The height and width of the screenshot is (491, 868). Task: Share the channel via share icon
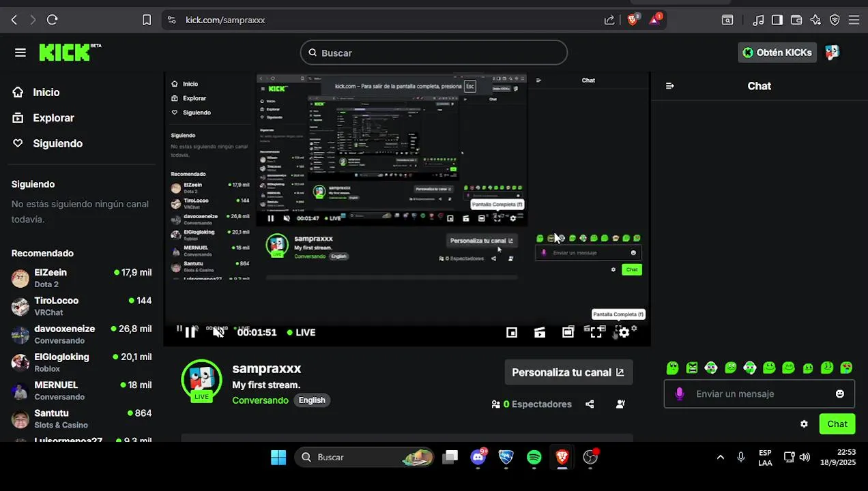click(x=590, y=404)
